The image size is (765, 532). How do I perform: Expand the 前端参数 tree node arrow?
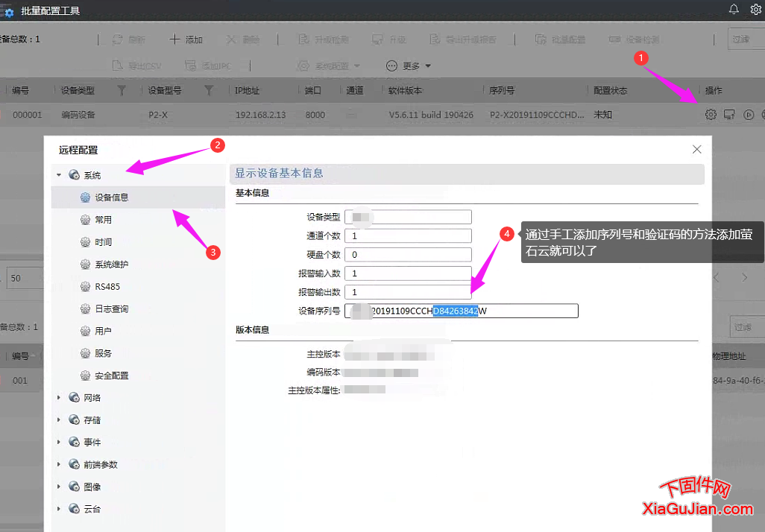point(59,464)
